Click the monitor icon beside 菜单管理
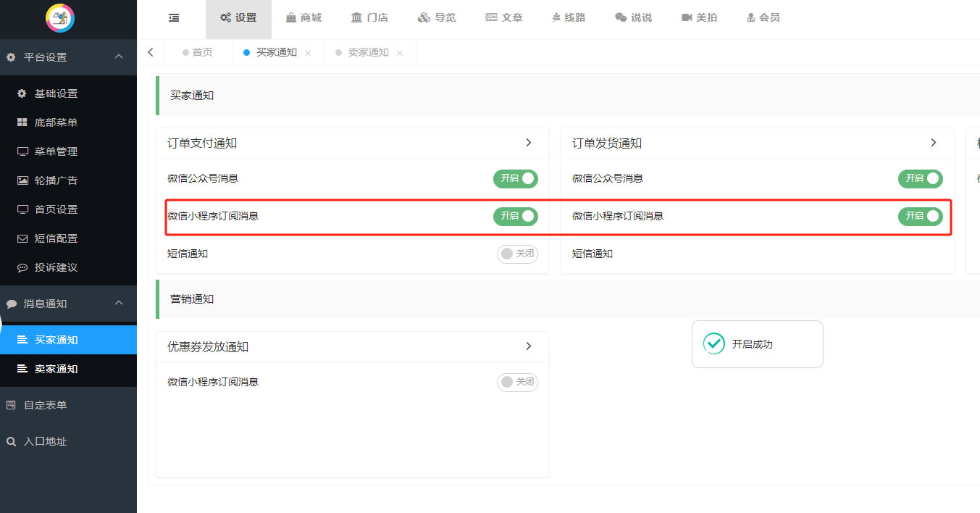 [x=22, y=151]
